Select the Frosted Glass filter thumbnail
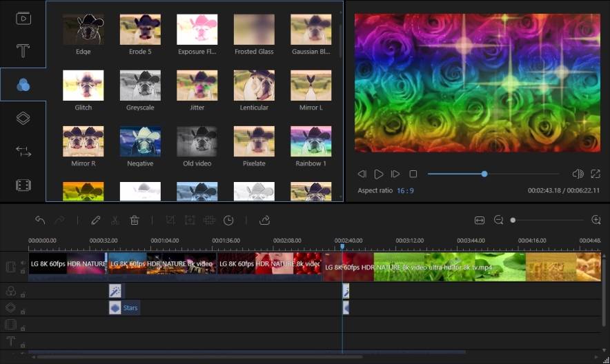610x364 pixels. pos(254,30)
